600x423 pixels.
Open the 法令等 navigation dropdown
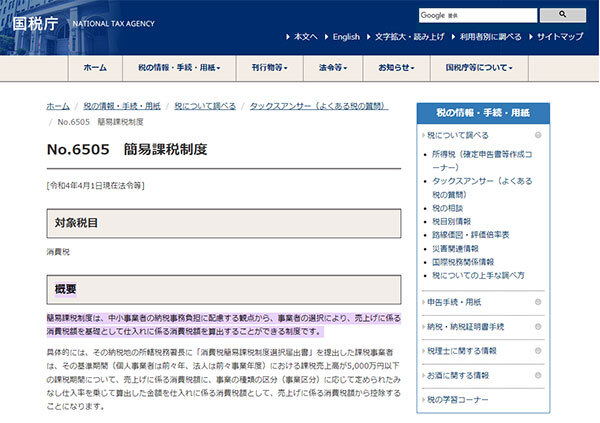click(x=332, y=67)
